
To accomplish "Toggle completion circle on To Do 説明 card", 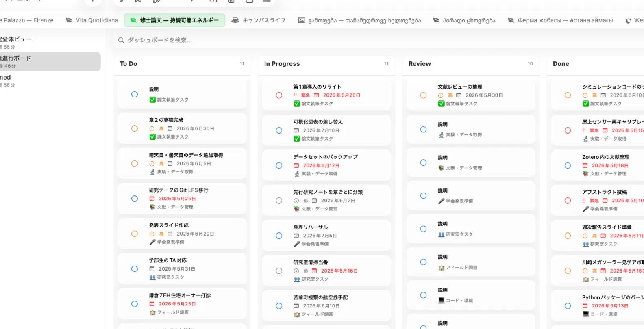I will click(135, 94).
